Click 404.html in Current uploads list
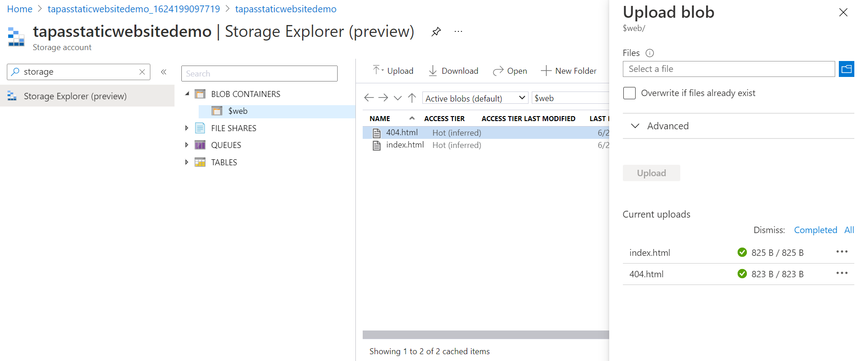This screenshot has width=868, height=361. tap(646, 274)
